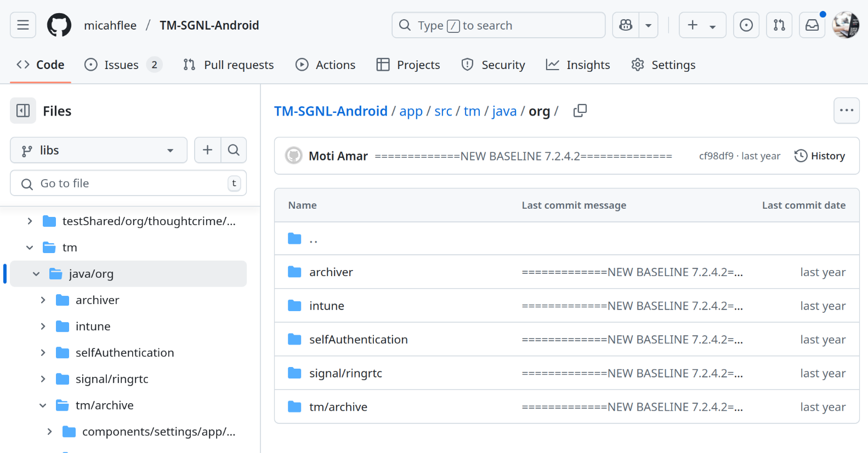This screenshot has height=453, width=868.
Task: Switch to the Settings tab
Action: click(663, 65)
